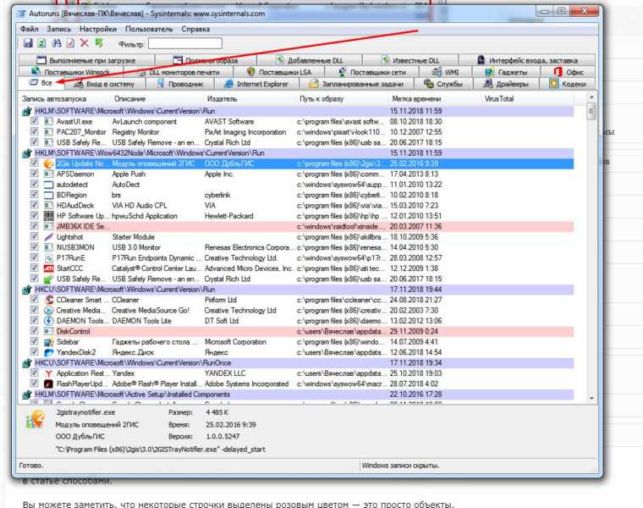Open the Службы tab
643x508 pixels.
[443, 84]
